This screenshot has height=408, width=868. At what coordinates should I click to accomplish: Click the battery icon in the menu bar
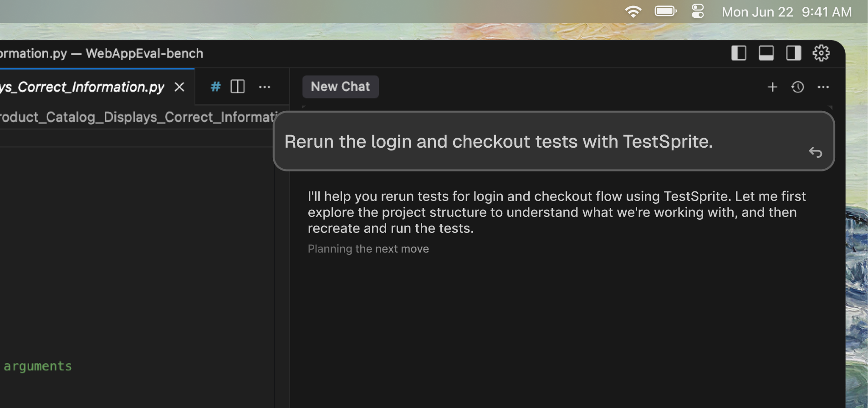(x=666, y=11)
